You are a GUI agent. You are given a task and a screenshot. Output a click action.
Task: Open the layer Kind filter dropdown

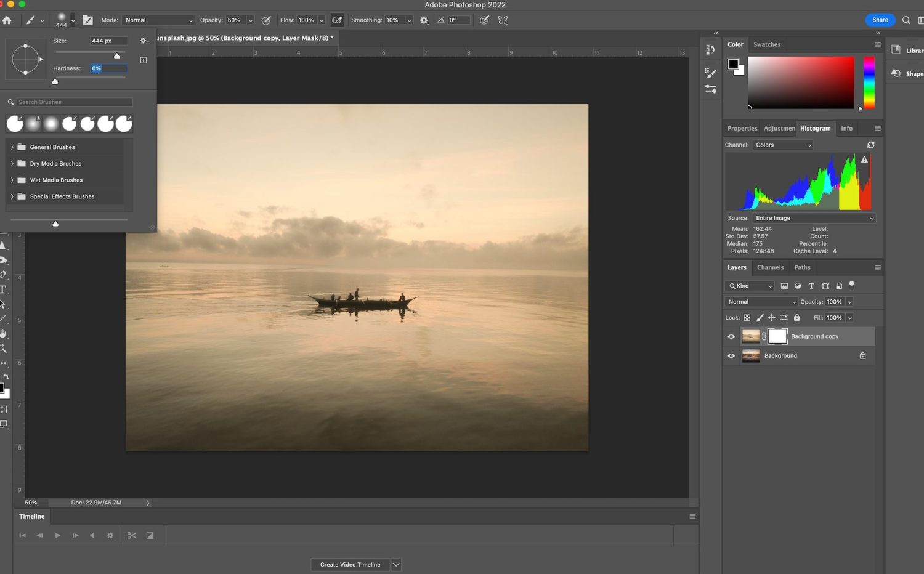[x=750, y=286]
